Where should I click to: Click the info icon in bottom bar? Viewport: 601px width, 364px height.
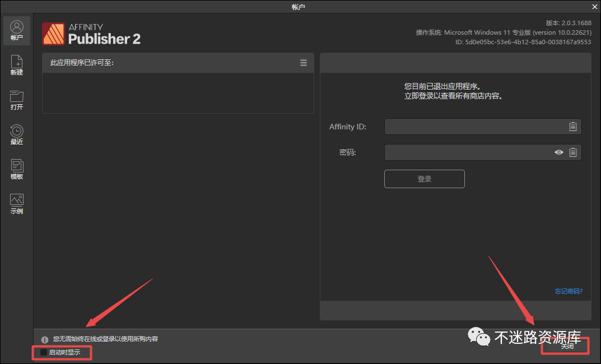45,339
